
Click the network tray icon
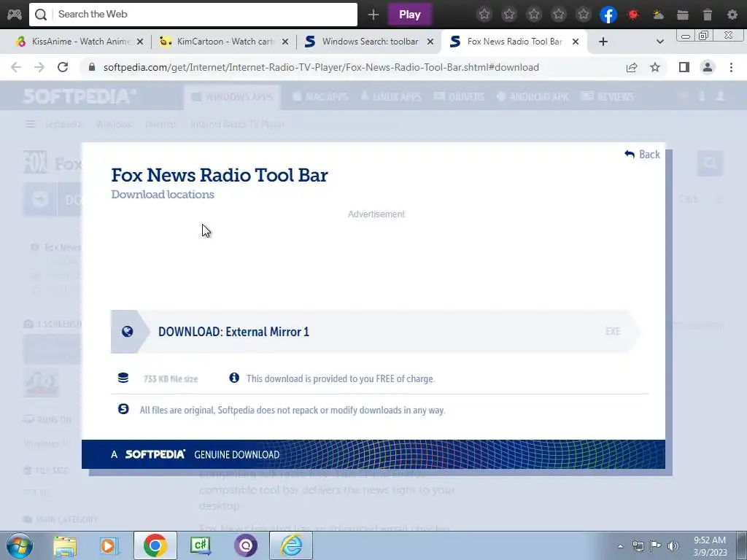638,546
